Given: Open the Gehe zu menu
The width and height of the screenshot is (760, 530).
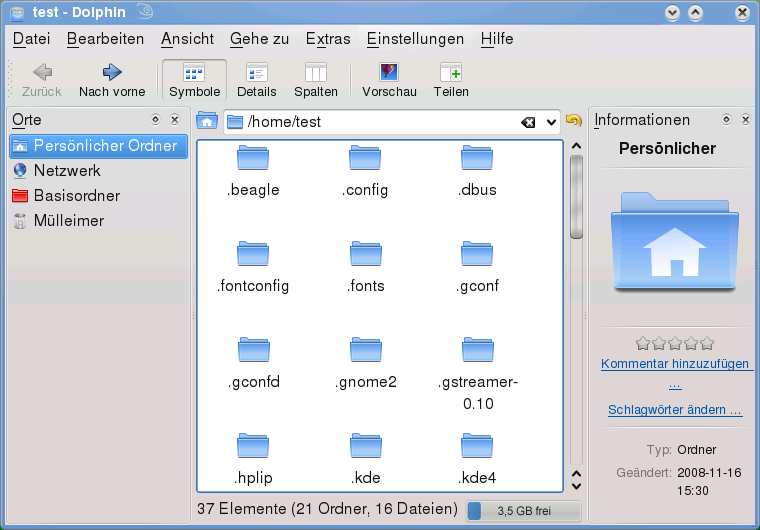Looking at the screenshot, I should pyautogui.click(x=259, y=39).
